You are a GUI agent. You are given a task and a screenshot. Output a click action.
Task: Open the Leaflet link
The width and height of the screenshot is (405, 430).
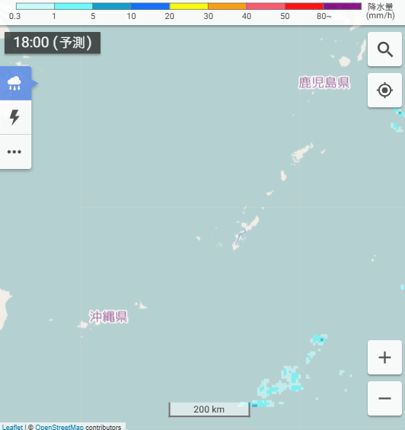(12, 427)
